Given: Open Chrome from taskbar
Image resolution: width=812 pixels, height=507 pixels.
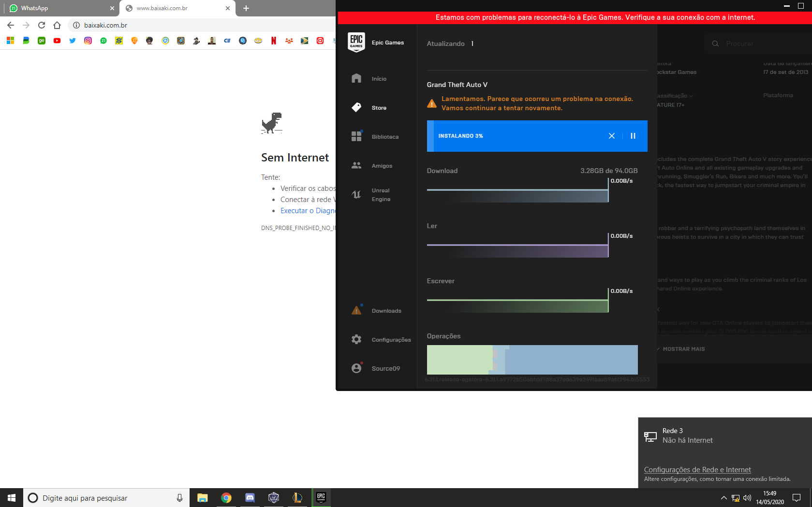Looking at the screenshot, I should [x=226, y=498].
